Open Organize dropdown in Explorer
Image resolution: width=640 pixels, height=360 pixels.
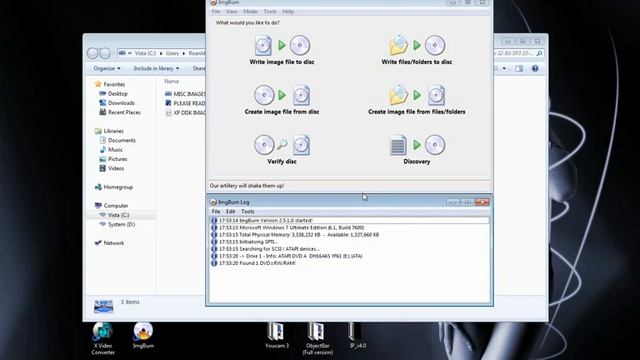pos(107,69)
